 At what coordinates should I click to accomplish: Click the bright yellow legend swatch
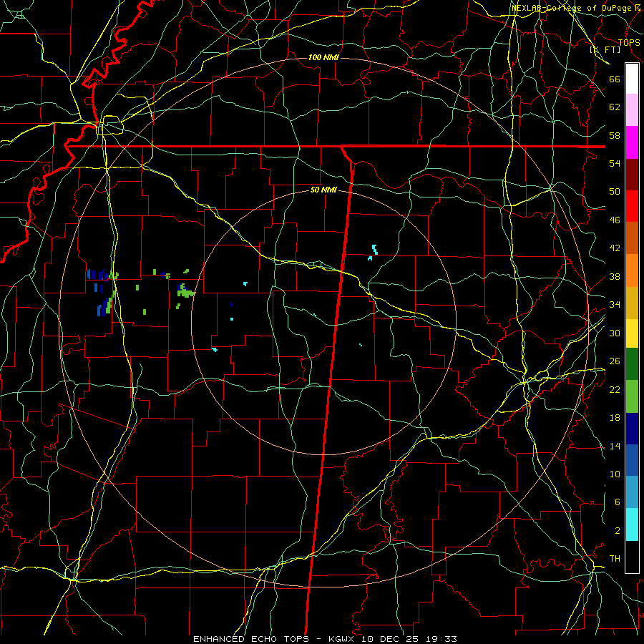click(632, 333)
